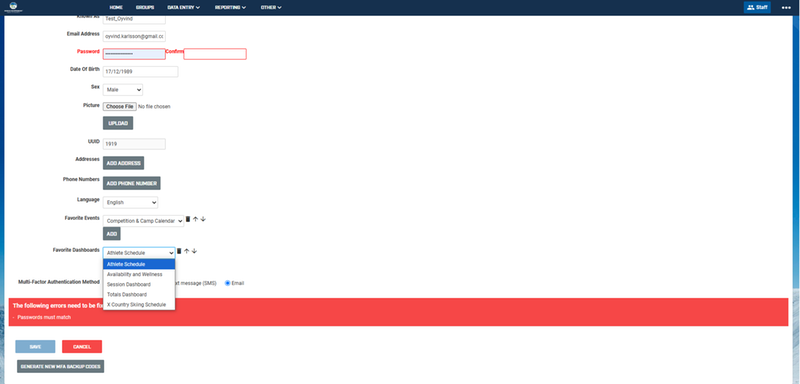Click Add Phone Number button

tap(132, 183)
